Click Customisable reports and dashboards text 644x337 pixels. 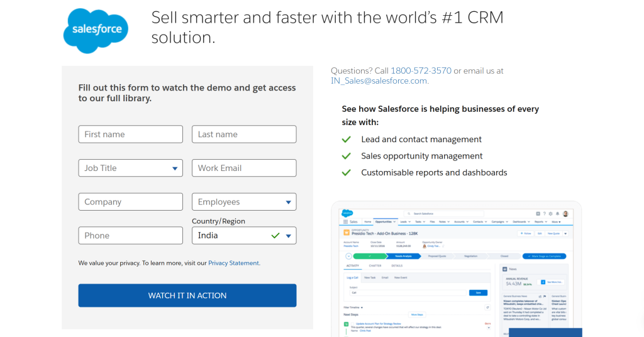434,173
